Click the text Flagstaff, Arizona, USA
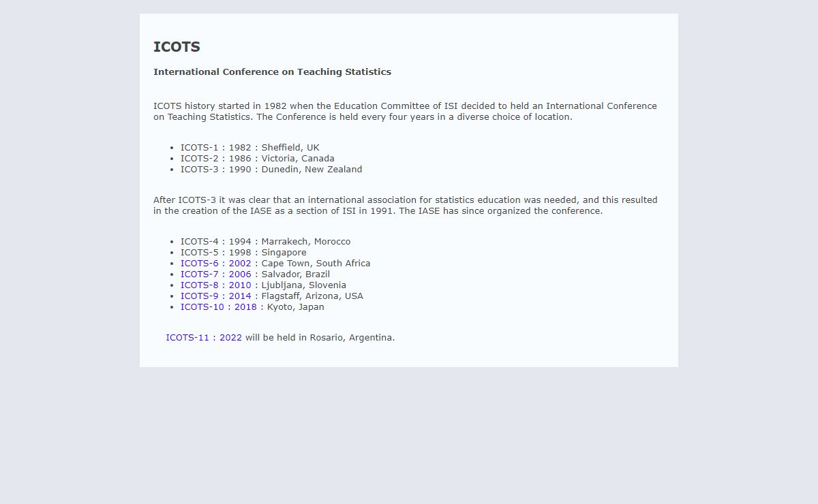Image resolution: width=818 pixels, height=504 pixels. coord(312,296)
